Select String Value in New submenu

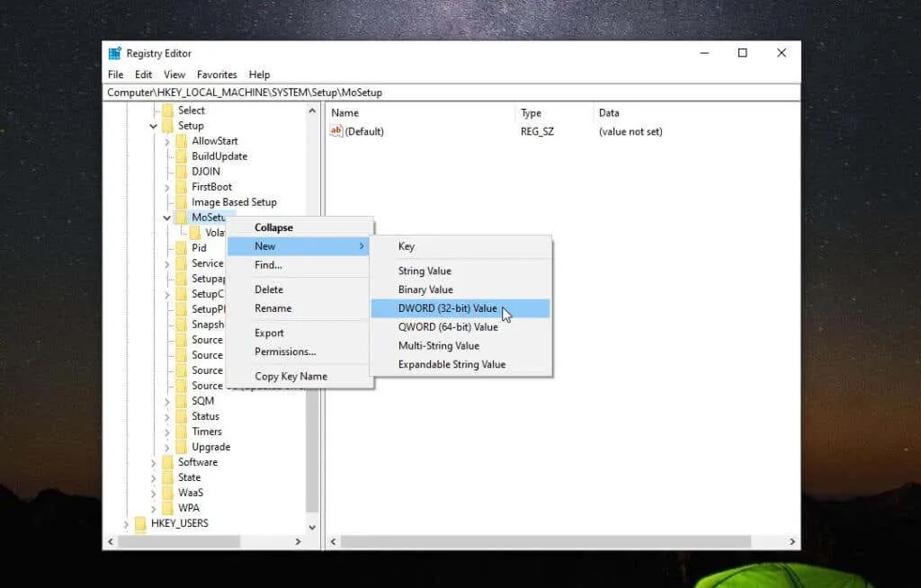click(425, 271)
